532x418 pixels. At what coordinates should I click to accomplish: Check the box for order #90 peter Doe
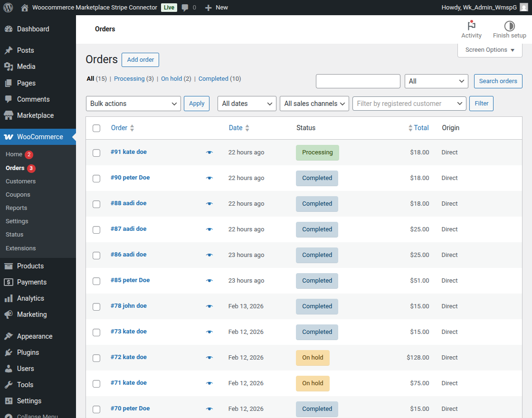pyautogui.click(x=96, y=179)
